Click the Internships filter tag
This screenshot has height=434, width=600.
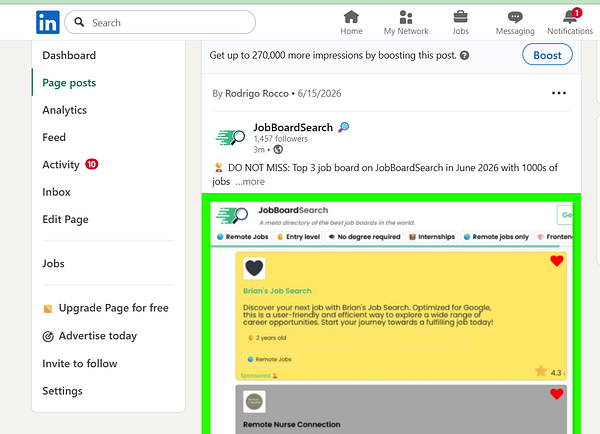[432, 237]
